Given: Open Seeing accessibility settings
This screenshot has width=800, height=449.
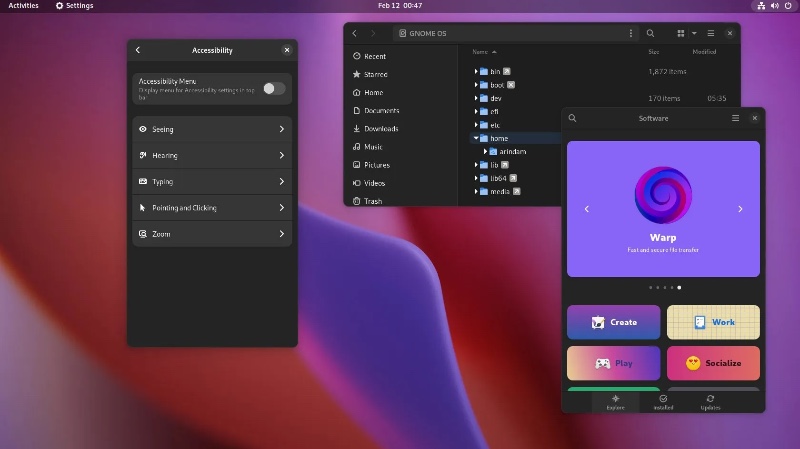Looking at the screenshot, I should (212, 129).
